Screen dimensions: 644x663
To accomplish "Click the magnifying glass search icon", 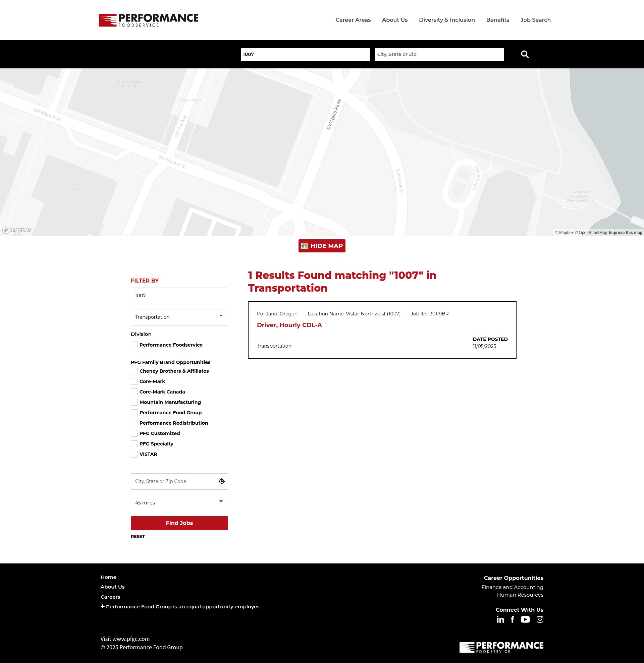I will click(525, 54).
